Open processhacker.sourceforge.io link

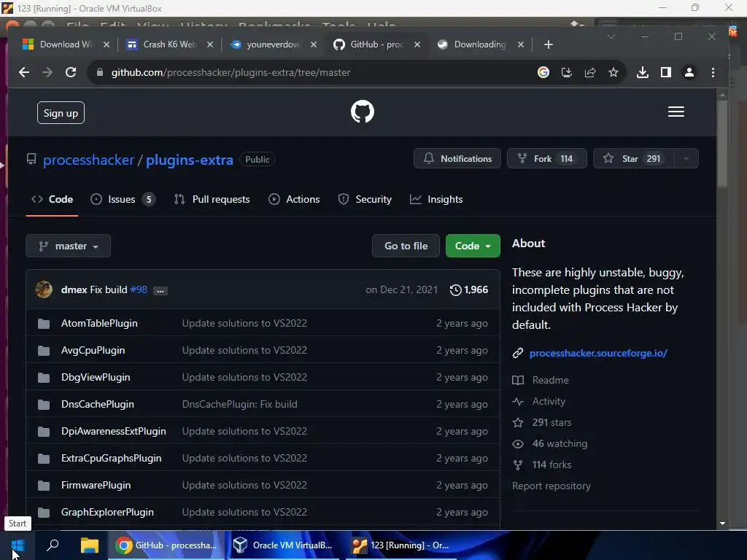pos(598,354)
